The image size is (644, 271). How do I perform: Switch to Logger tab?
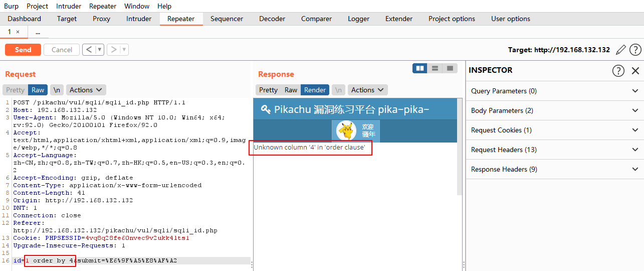358,19
